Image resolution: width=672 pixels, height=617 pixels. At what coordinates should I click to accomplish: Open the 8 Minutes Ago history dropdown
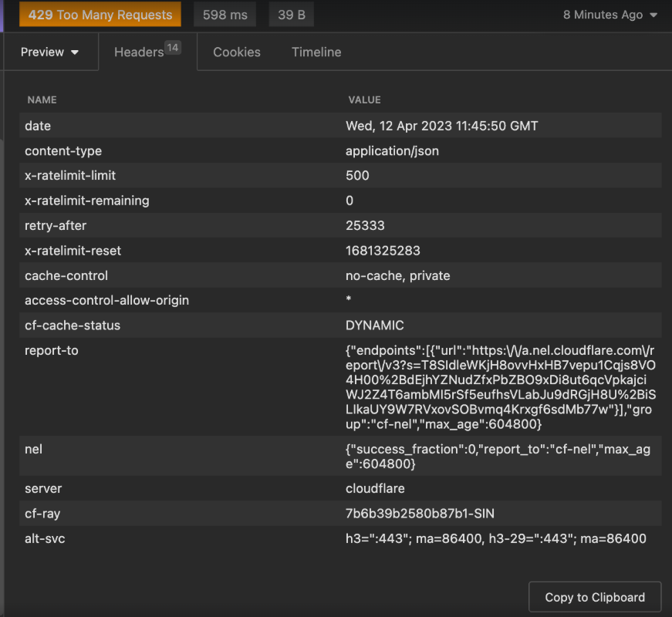click(610, 15)
